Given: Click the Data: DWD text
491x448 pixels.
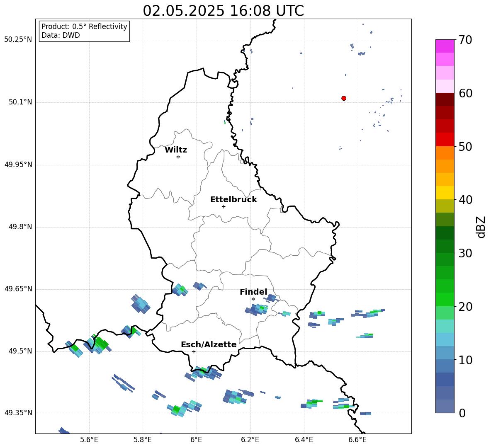Looking at the screenshot, I should [61, 35].
